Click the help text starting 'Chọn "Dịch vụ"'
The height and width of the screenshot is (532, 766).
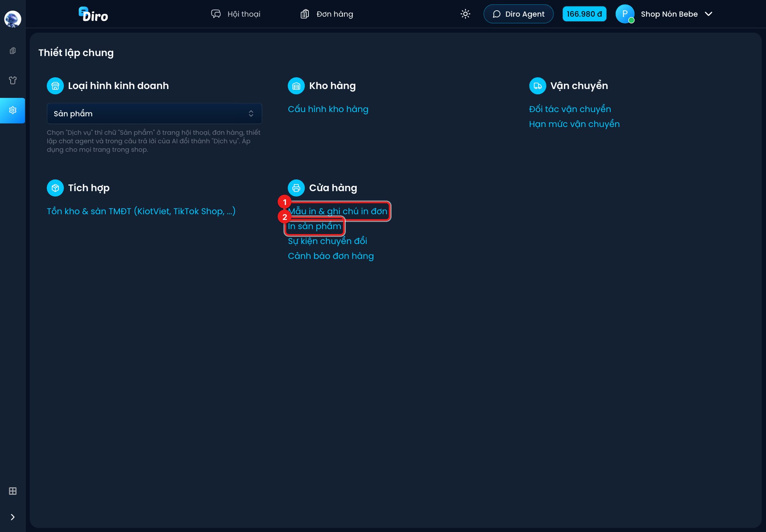(x=154, y=141)
